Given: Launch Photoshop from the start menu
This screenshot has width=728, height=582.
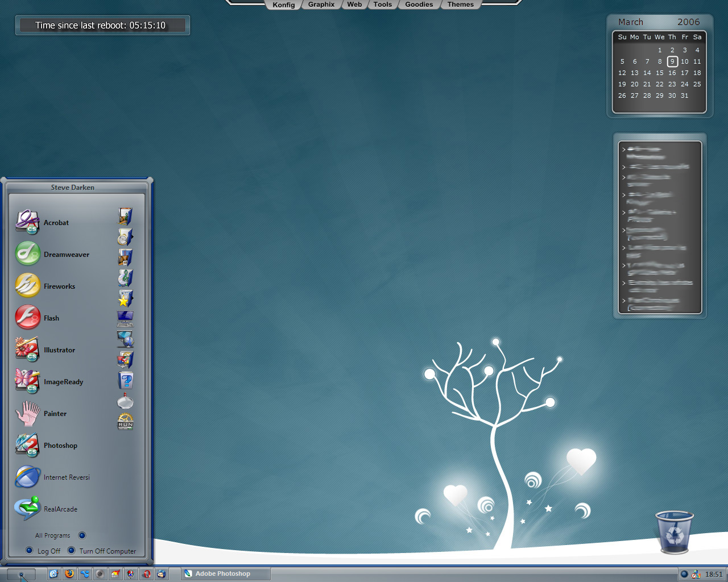Looking at the screenshot, I should 47,445.
